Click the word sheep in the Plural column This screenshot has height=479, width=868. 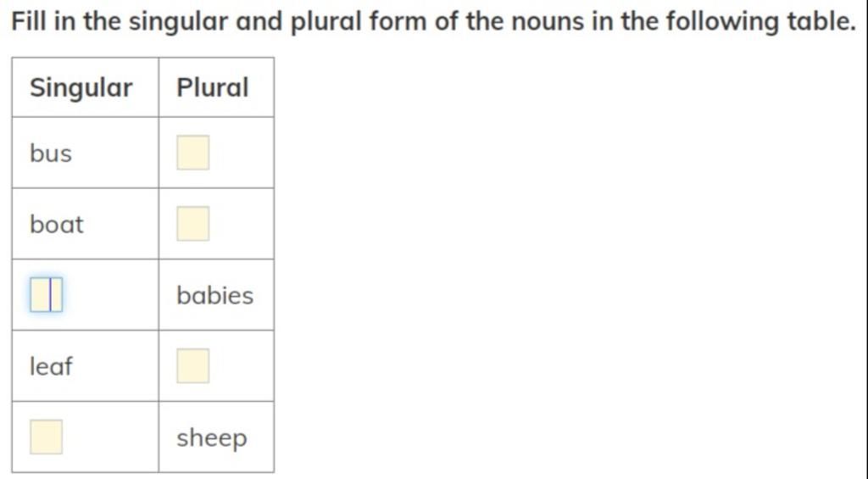pyautogui.click(x=211, y=438)
